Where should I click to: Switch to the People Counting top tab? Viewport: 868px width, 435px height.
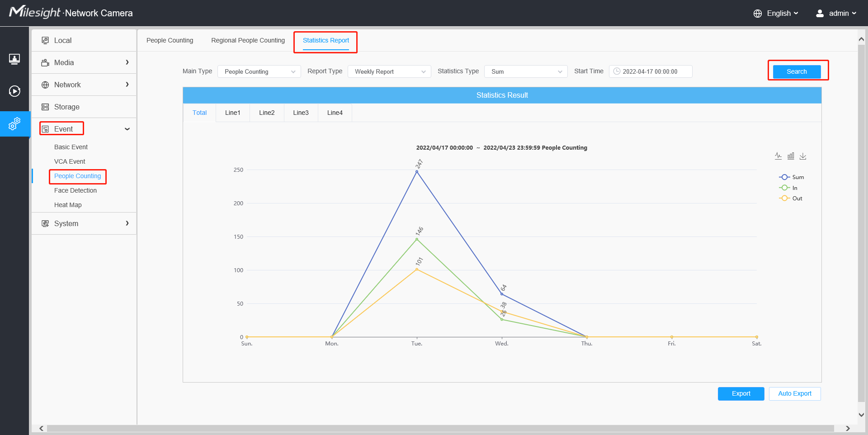click(170, 40)
